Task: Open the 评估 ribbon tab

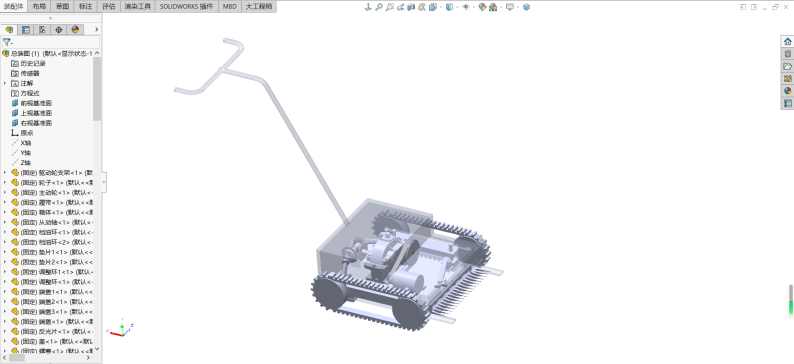Action: point(108,7)
